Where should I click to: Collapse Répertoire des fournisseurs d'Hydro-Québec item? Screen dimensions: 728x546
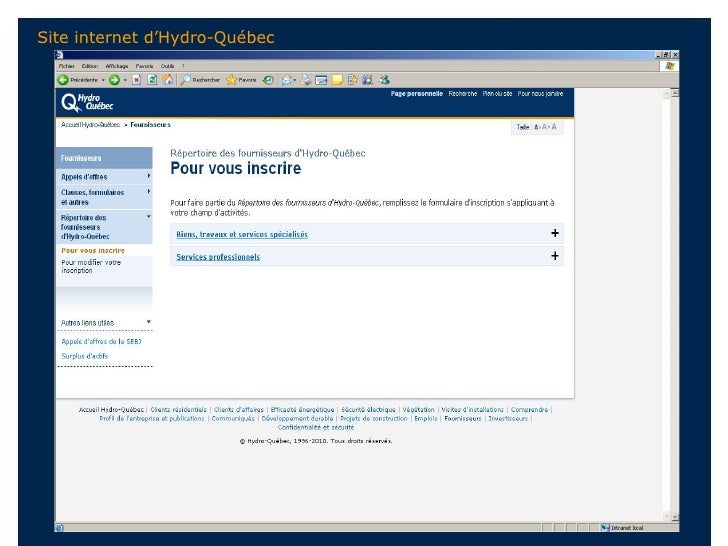click(x=104, y=227)
